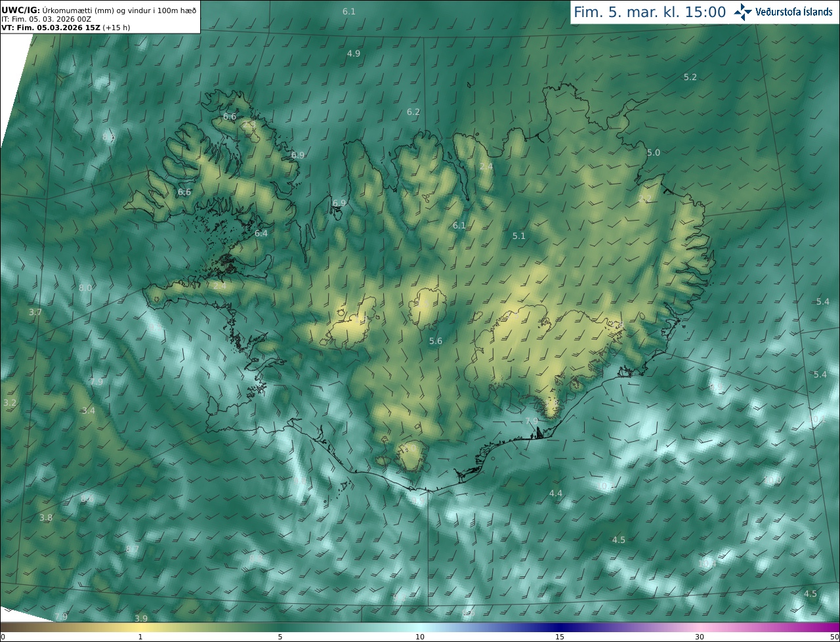The width and height of the screenshot is (840, 642).
Task: Click the 'Fim. 5. mar. kl. 15:00' timestamp
Action: [650, 12]
